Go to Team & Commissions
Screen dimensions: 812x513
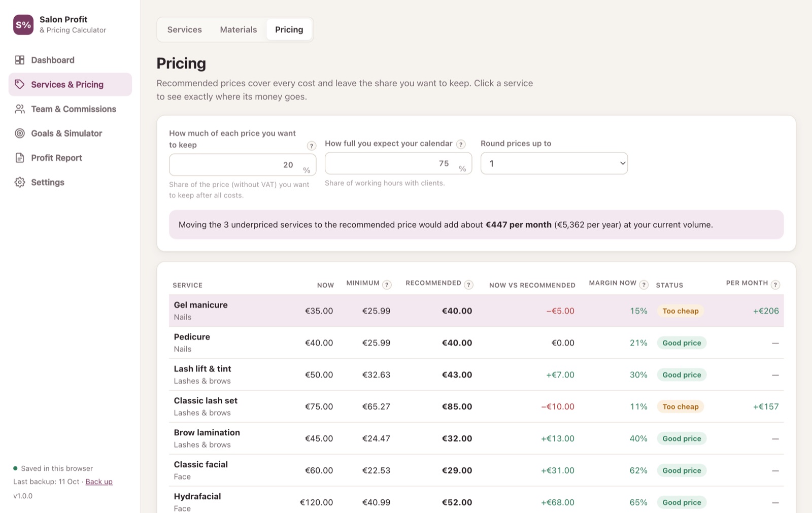coord(70,109)
